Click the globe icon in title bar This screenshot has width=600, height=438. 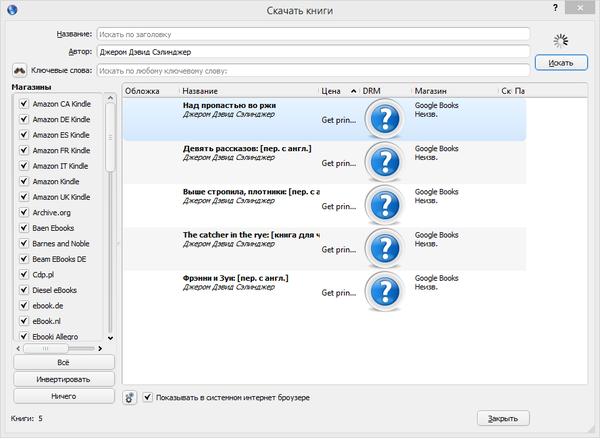click(x=12, y=10)
